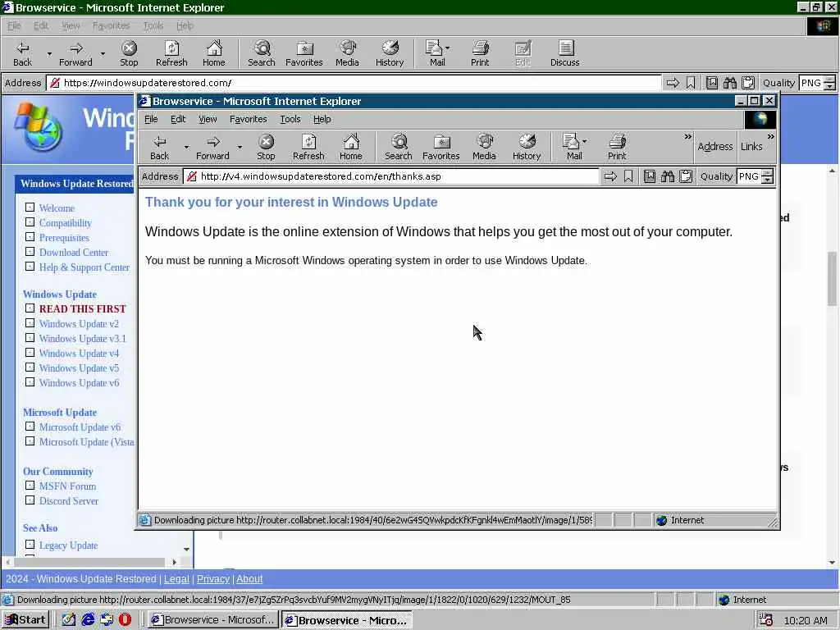Click Back in the front Browservice window
The height and width of the screenshot is (630, 840).
[159, 148]
